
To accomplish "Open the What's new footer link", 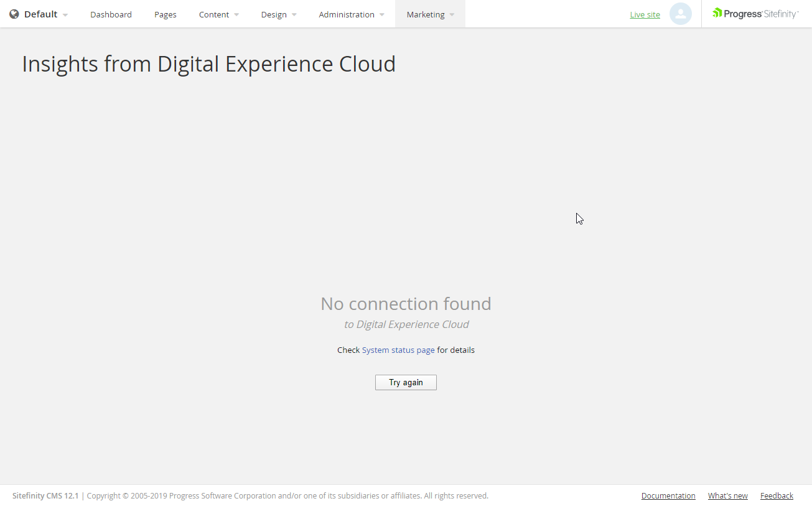I will pos(728,496).
